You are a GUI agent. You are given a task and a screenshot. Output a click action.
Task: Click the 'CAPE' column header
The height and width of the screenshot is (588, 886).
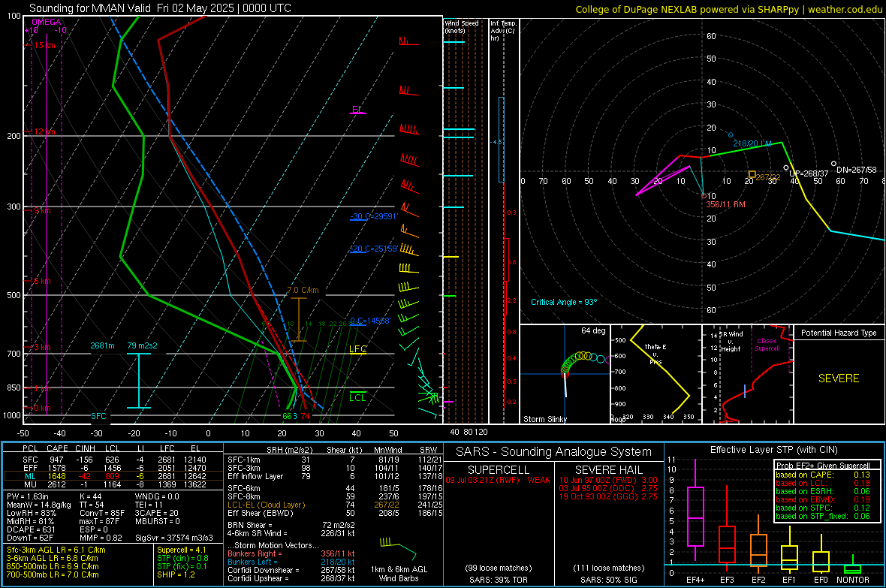(57, 448)
